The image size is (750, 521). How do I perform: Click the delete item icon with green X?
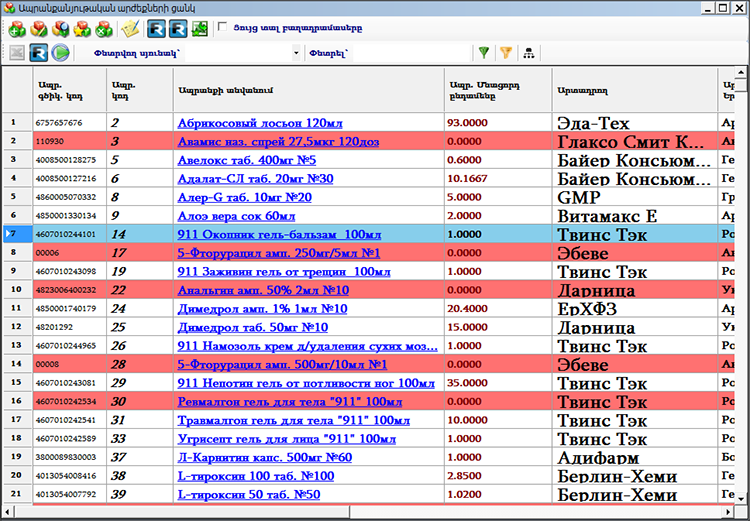[x=103, y=29]
